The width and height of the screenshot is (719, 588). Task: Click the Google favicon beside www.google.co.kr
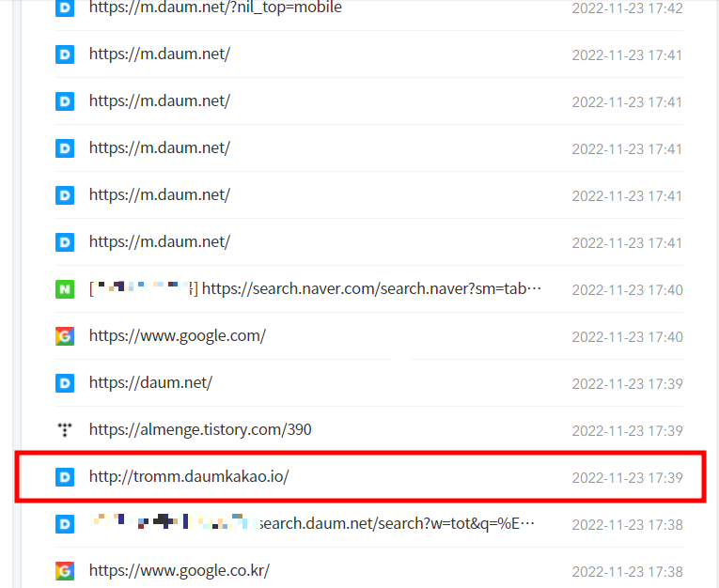[x=65, y=571]
